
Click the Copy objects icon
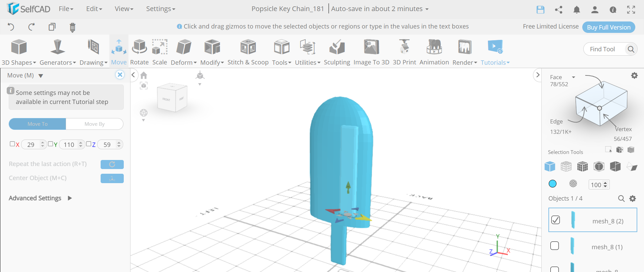[52, 27]
